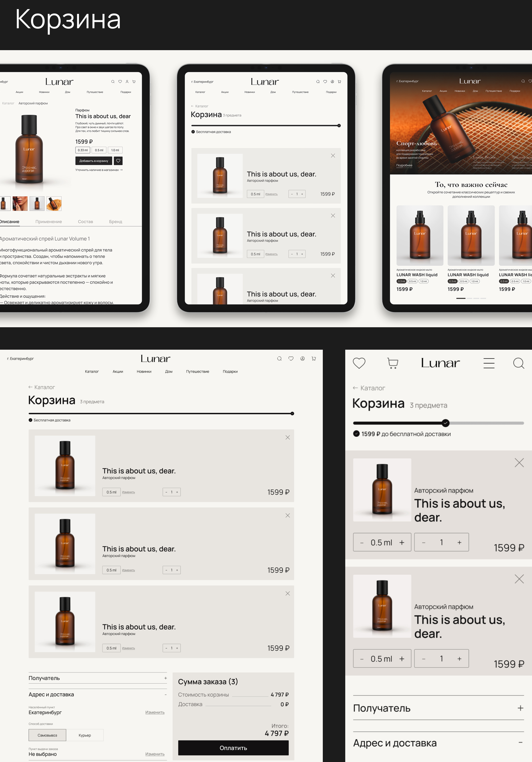Add perfume to wishlist via heart beside Добавить в корзину
The width and height of the screenshot is (532, 762).
tap(119, 161)
